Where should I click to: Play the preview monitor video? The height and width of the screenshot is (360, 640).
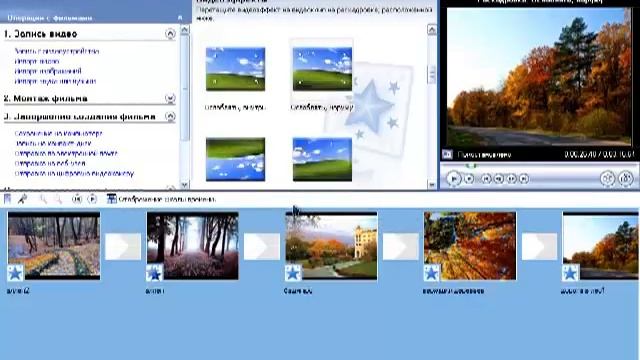pyautogui.click(x=453, y=178)
